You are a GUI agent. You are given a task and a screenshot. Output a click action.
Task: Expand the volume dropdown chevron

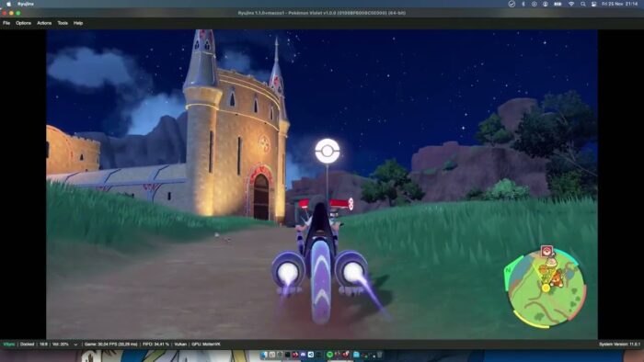pyautogui.click(x=75, y=345)
